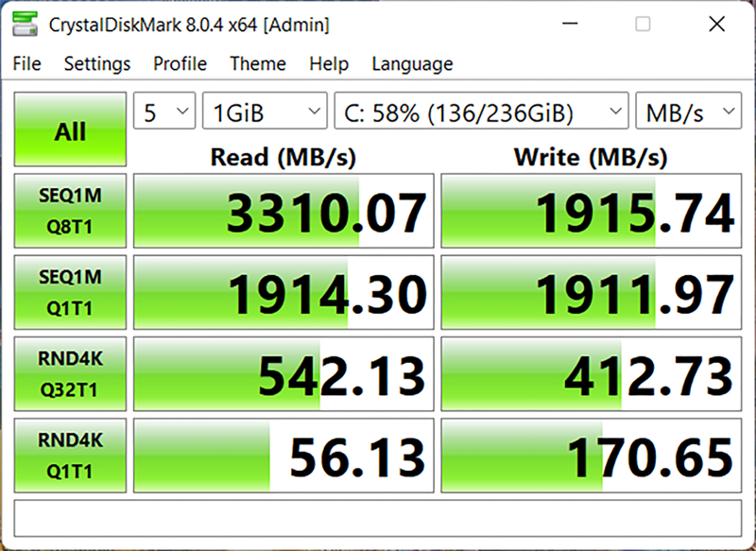Click the RND4K Q1T1 read result 56.13
This screenshot has height=551, width=756.
coord(283,455)
